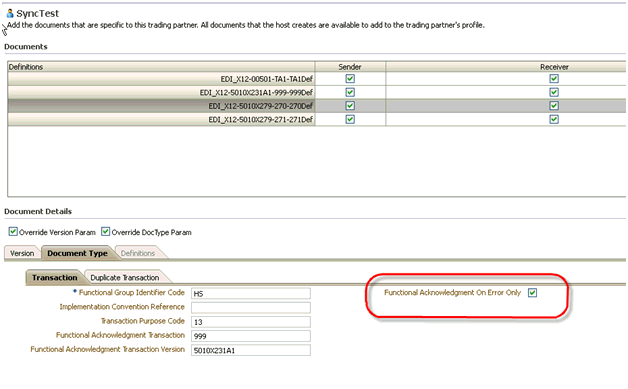Select row EDI_X12-00501-TA1-TA1Def
The height and width of the screenshot is (389, 628).
[316, 79]
